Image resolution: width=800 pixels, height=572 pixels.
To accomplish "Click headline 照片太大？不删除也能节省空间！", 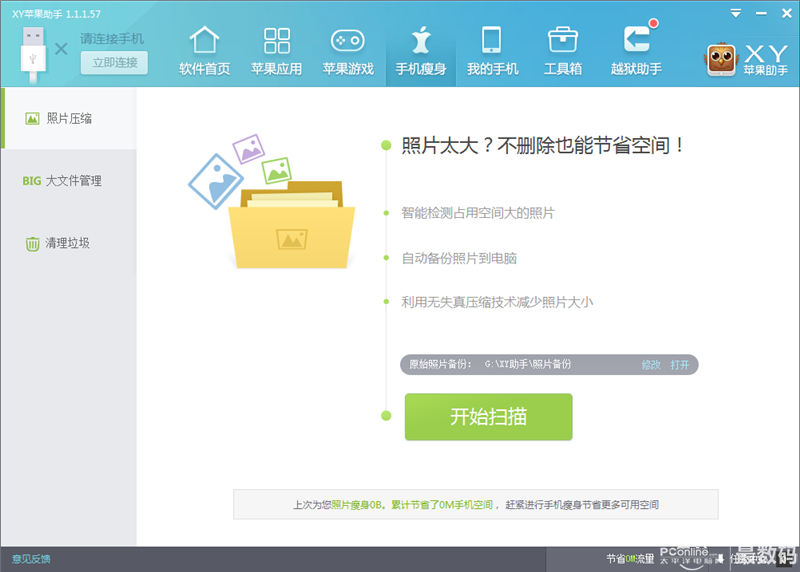I will (542, 145).
